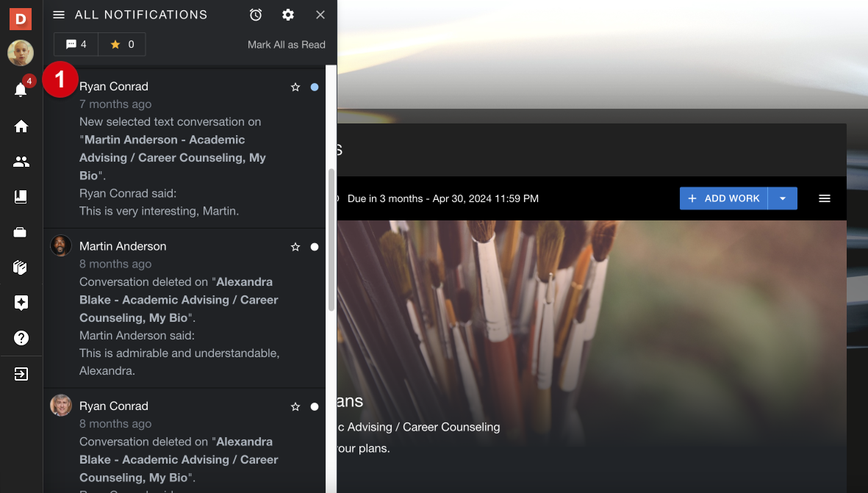
Task: Click the Academic Advising / Career Counseling subtitle
Action: click(x=419, y=427)
